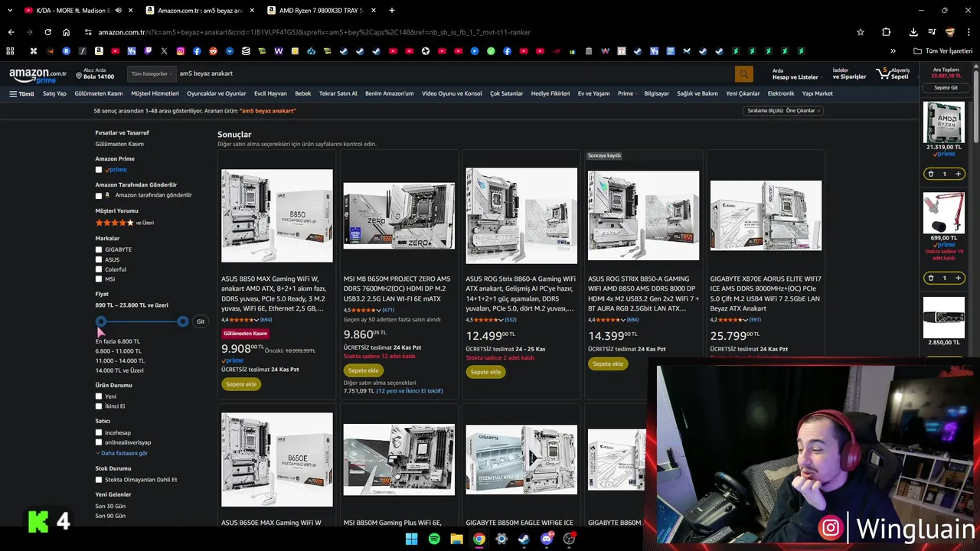The image size is (980, 551).
Task: Click the am5 beyaz anakart search field
Action: [x=454, y=73]
